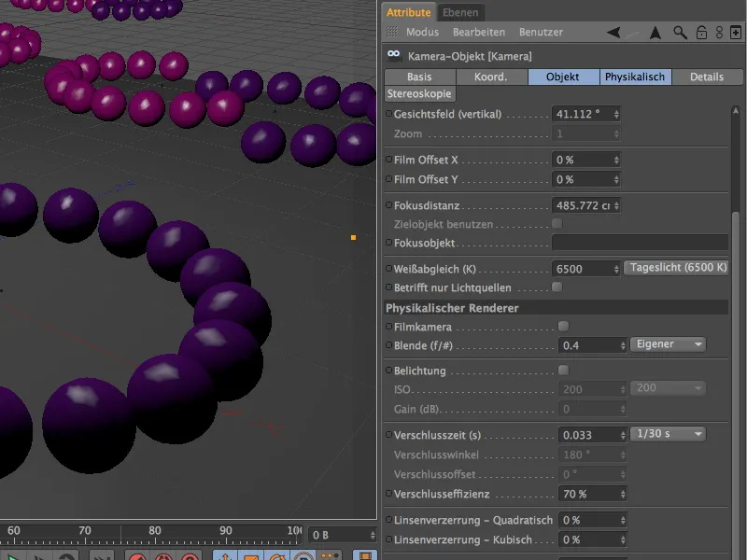Viewport: 747px width, 560px height.
Task: Click the keyframe dot for Verschlusseffizienz
Action: (x=388, y=494)
